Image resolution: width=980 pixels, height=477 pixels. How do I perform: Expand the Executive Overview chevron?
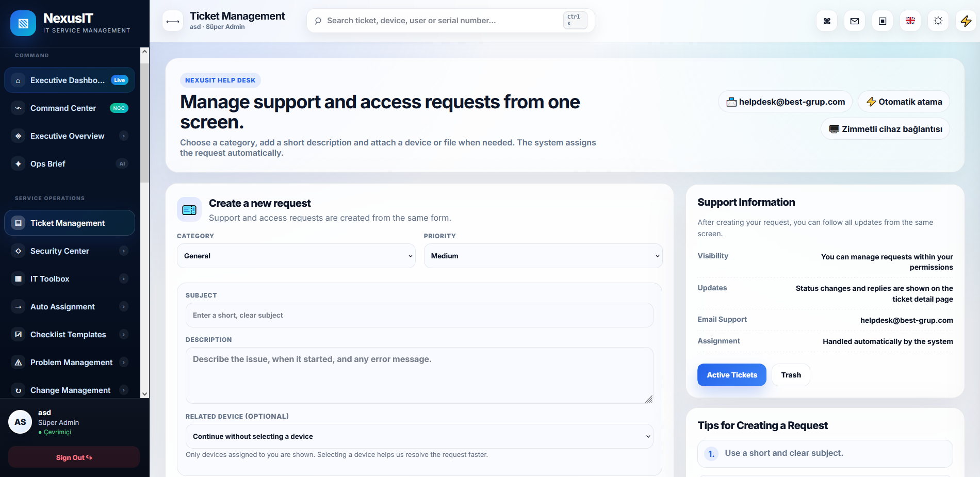tap(123, 136)
